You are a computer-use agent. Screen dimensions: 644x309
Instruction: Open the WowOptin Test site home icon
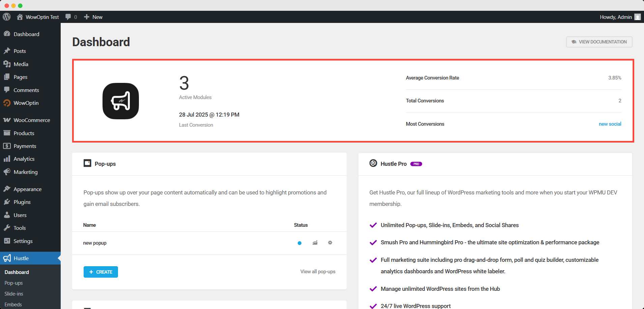(20, 17)
